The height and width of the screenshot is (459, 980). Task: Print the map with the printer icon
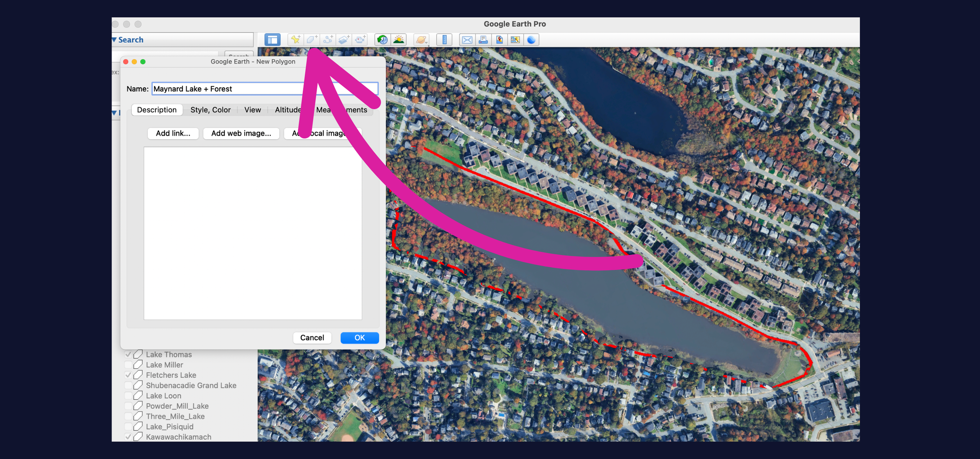click(x=483, y=39)
